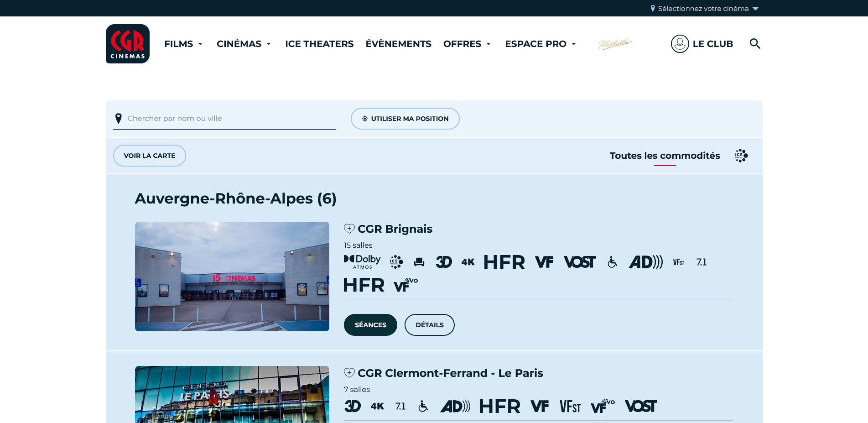Viewport: 868px width, 423px height.
Task: Open the Sélectionnez votre cinéma selector
Action: [705, 8]
